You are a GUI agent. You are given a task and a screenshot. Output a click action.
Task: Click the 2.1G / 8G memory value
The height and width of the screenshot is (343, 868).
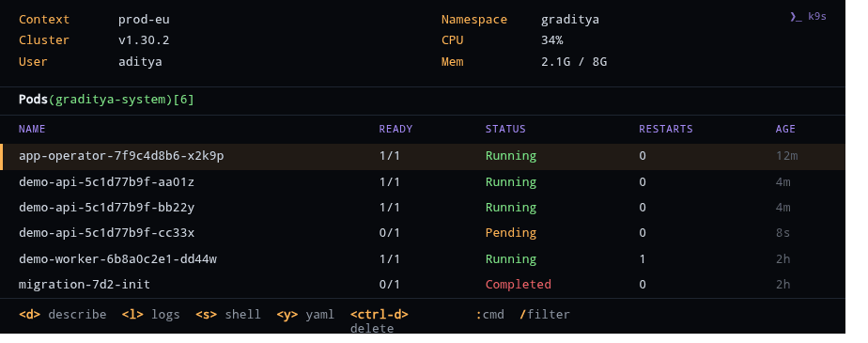click(x=574, y=61)
